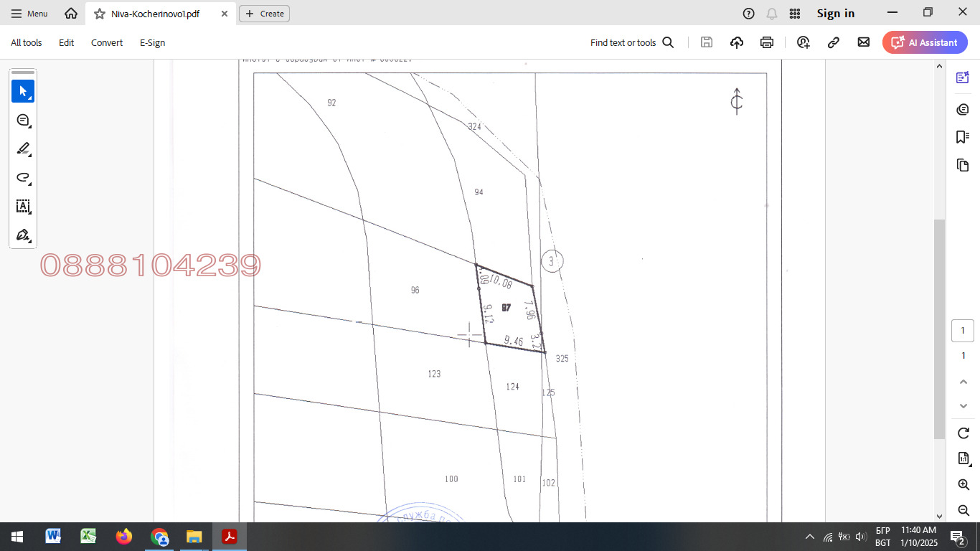Select the arrow selection tool

coord(23,91)
